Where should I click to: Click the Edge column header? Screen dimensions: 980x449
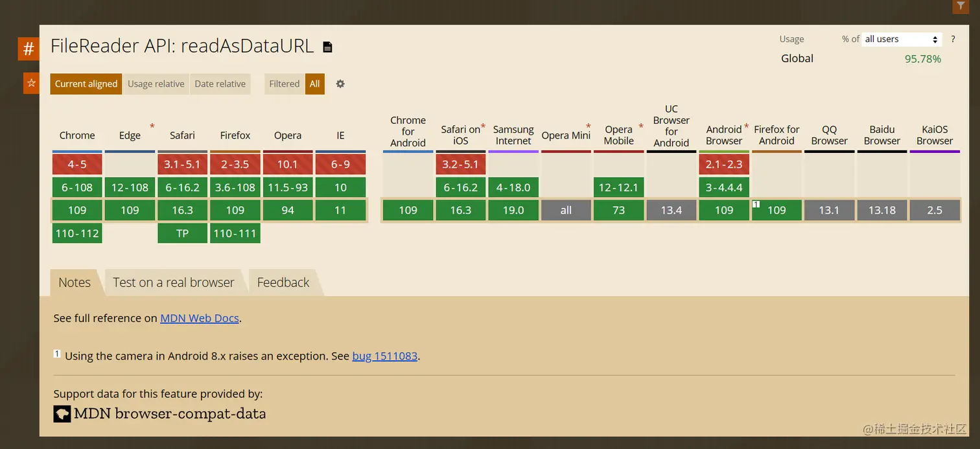[130, 135]
